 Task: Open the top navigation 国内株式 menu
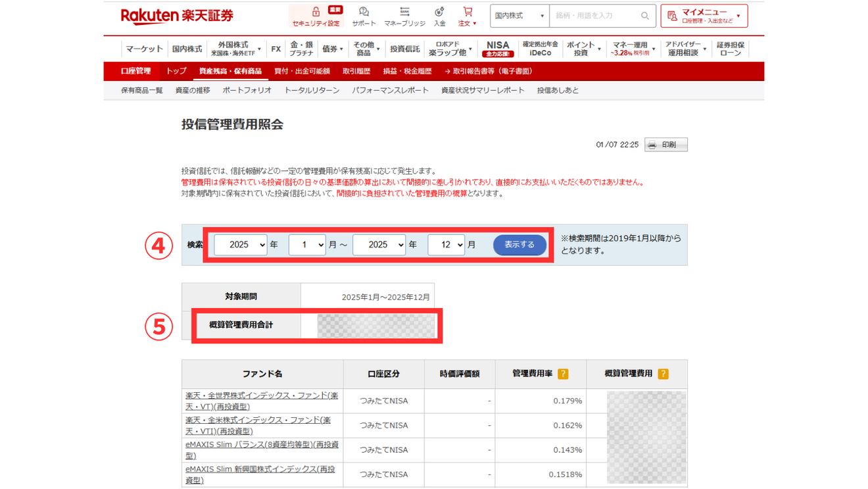pos(187,49)
